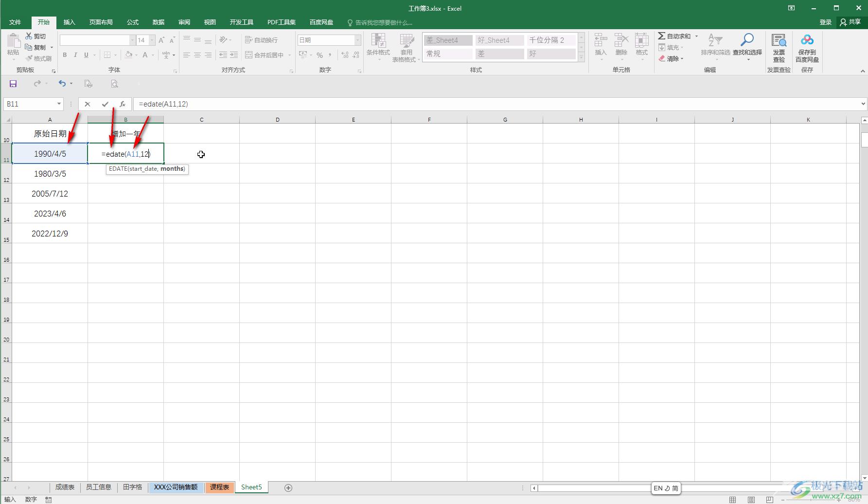Click the Tell Me search box

380,22
